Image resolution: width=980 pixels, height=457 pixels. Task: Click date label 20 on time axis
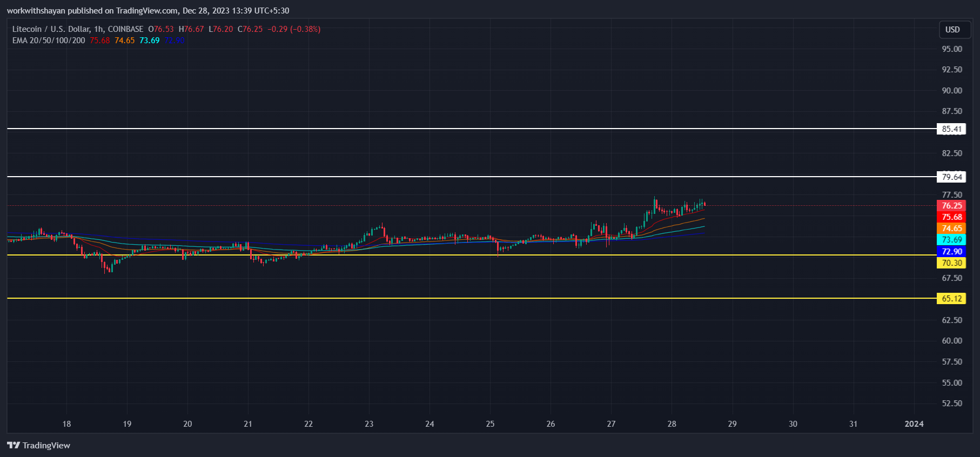[187, 424]
